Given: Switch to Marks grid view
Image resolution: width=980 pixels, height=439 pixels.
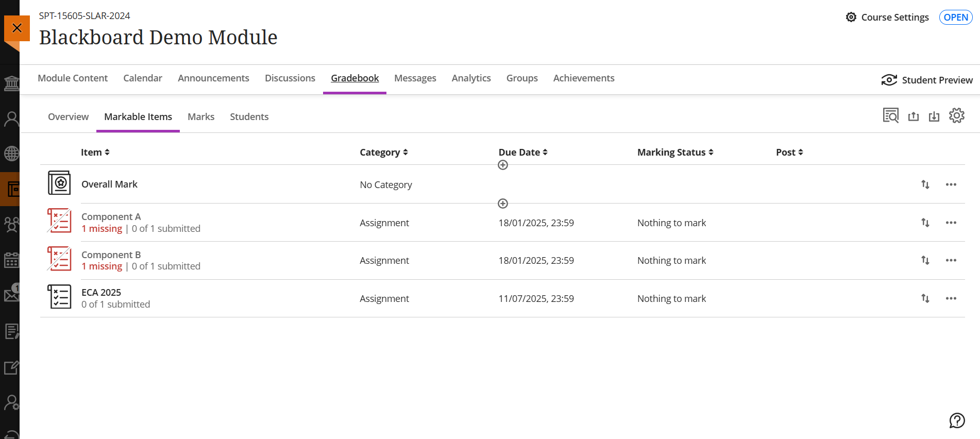Looking at the screenshot, I should (x=201, y=116).
